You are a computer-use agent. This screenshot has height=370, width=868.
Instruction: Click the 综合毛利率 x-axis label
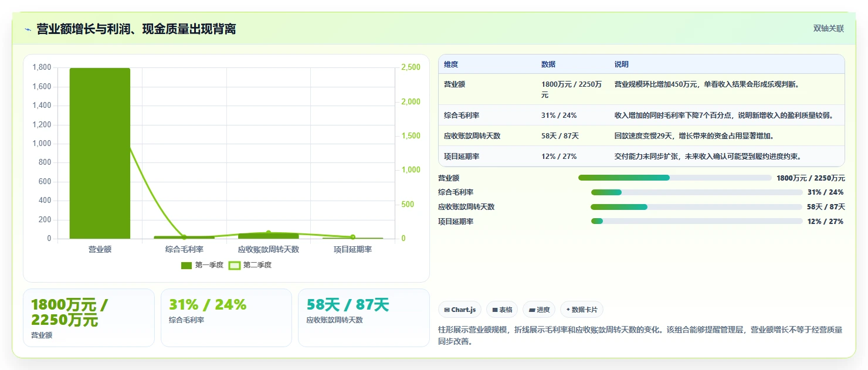coord(184,249)
